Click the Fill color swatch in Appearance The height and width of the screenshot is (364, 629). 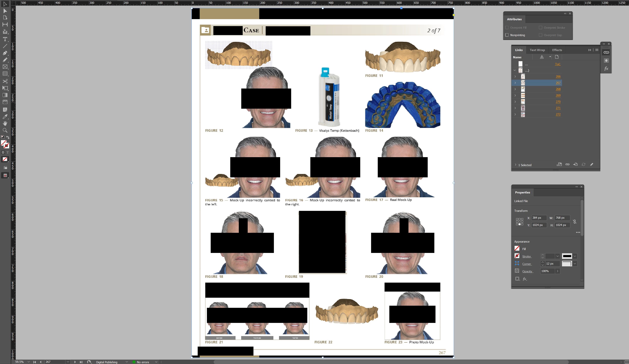[517, 249]
